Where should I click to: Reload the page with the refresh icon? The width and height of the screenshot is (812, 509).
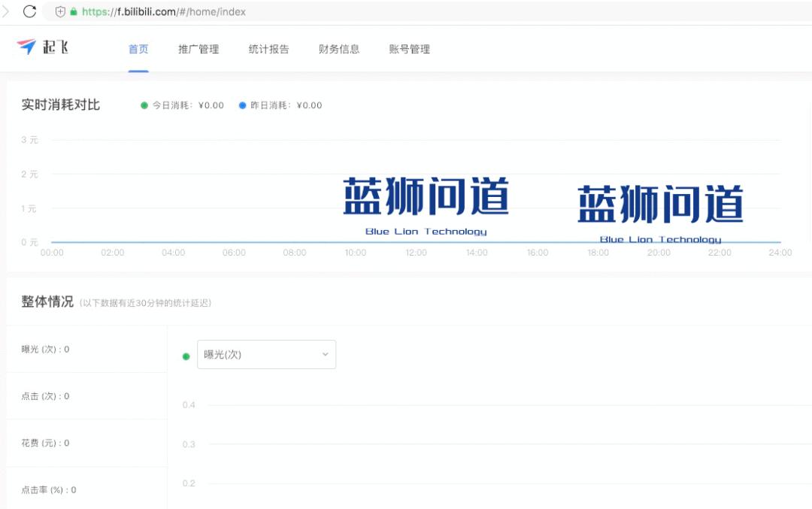coord(29,11)
